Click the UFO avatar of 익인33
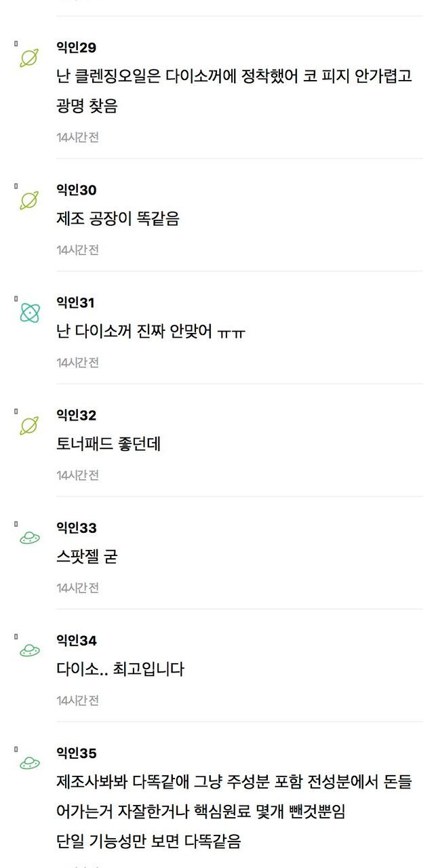 30,538
